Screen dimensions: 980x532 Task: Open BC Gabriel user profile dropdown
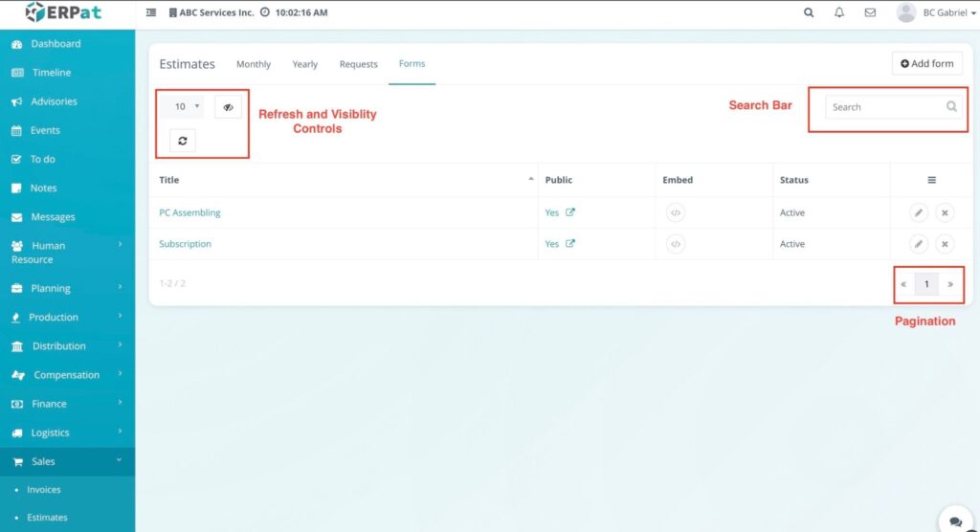coord(936,13)
